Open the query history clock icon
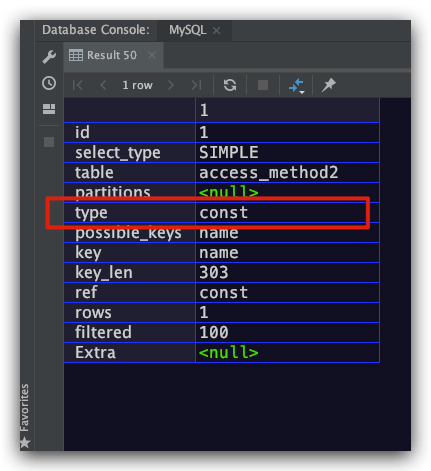This screenshot has width=431, height=471. [x=49, y=83]
